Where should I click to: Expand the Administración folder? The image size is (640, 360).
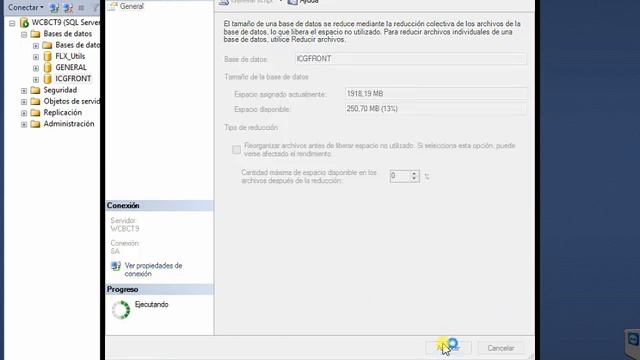pos(24,124)
